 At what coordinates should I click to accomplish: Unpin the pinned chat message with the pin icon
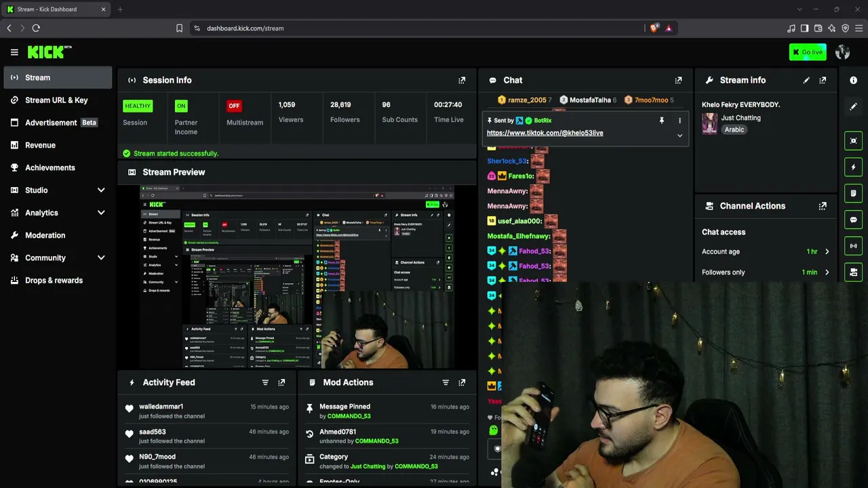662,121
